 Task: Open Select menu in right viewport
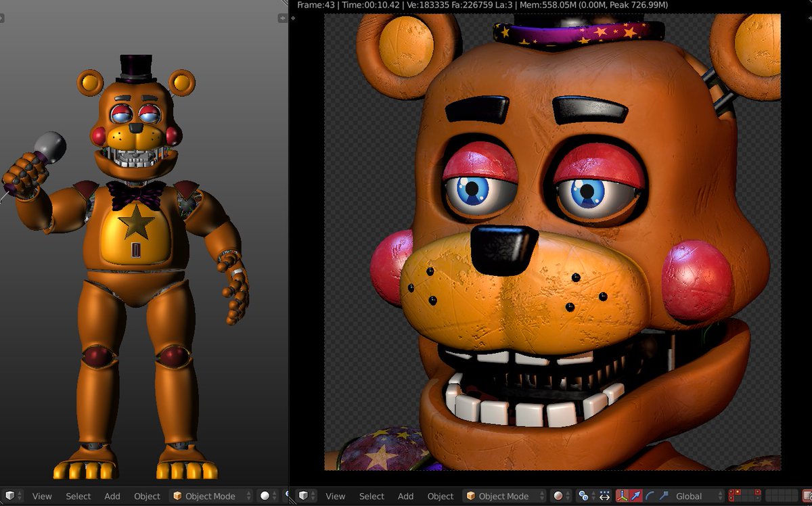[372, 496]
